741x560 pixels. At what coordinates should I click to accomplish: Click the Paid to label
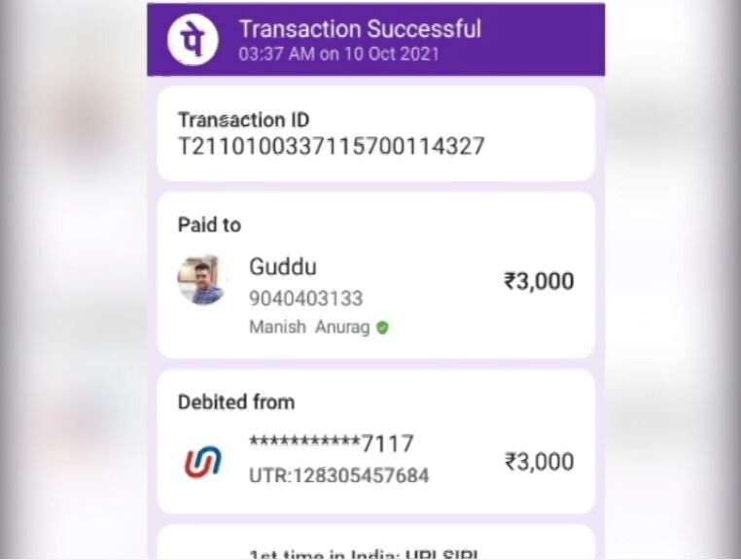[x=209, y=225]
